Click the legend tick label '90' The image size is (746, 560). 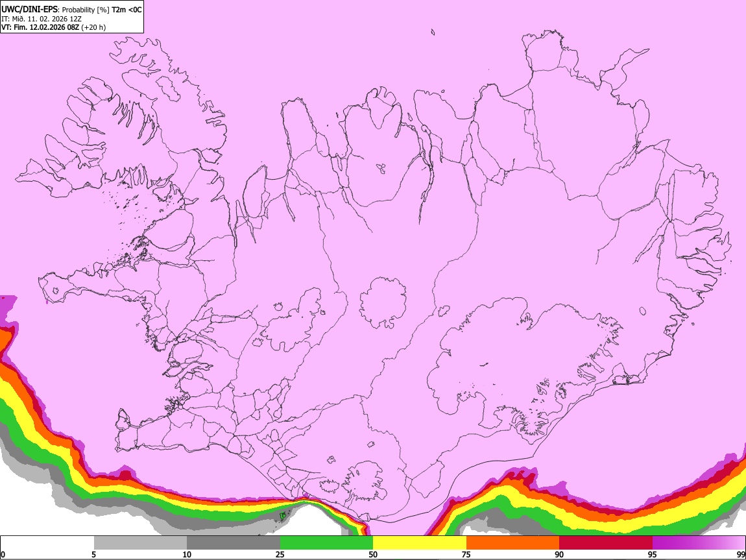(559, 555)
